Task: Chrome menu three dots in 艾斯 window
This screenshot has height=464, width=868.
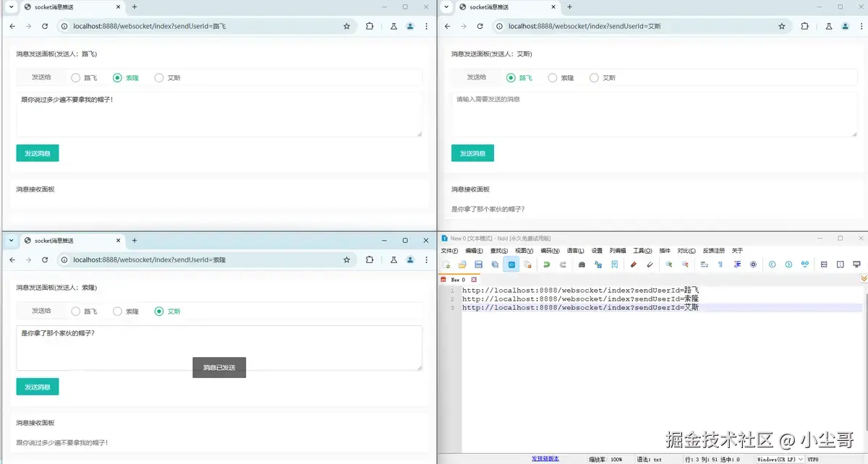Action: tap(861, 26)
